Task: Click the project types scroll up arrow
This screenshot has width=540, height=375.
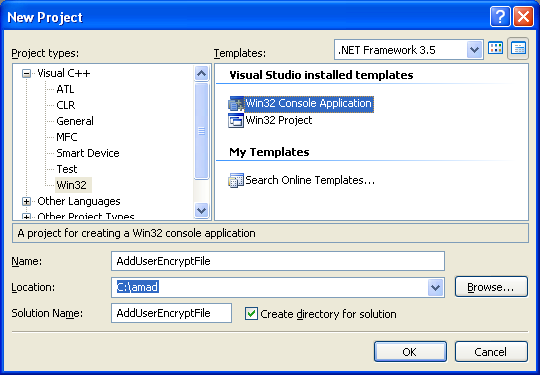Action: (201, 73)
